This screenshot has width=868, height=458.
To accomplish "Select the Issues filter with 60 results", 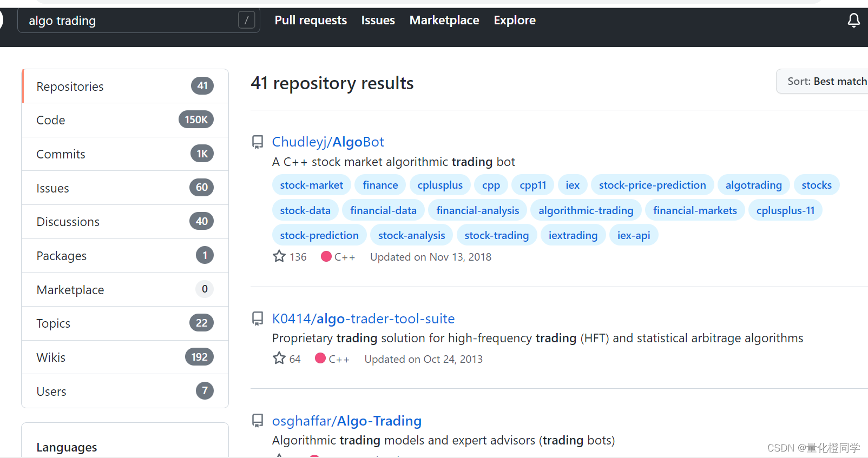I will pyautogui.click(x=125, y=188).
